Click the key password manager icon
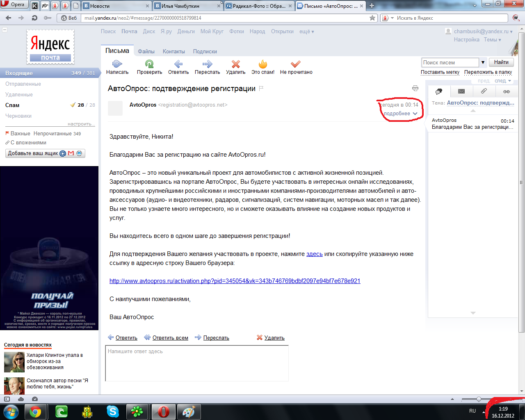The width and height of the screenshot is (525, 420). click(x=48, y=18)
